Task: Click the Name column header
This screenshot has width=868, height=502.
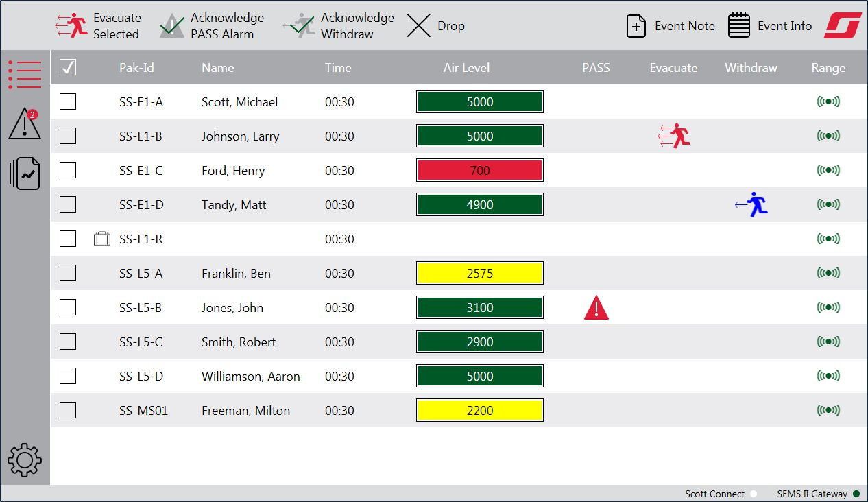Action: pos(217,67)
